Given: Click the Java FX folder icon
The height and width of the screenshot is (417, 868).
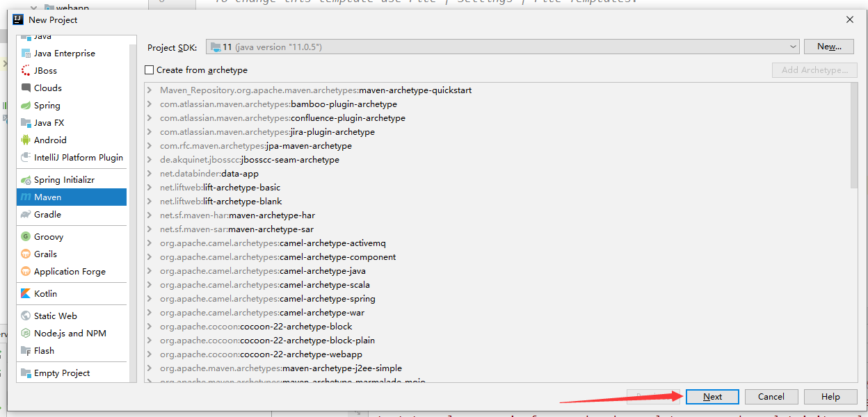Looking at the screenshot, I should (x=26, y=123).
